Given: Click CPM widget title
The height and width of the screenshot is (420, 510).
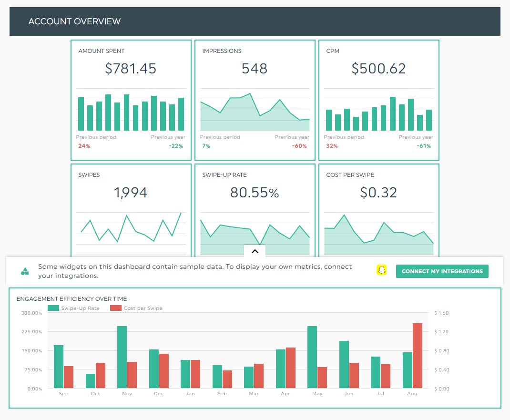Looking at the screenshot, I should tap(333, 51).
